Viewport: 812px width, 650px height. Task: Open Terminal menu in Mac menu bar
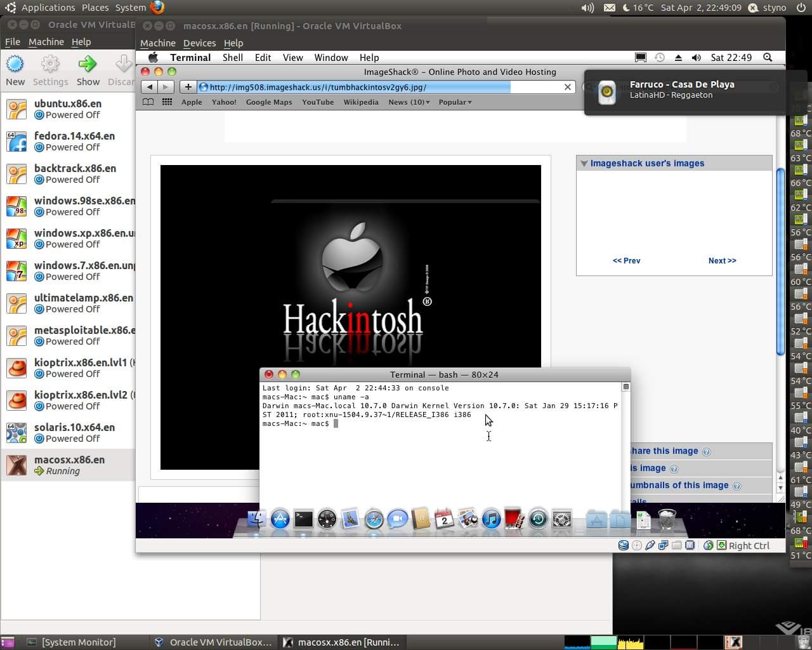point(190,57)
